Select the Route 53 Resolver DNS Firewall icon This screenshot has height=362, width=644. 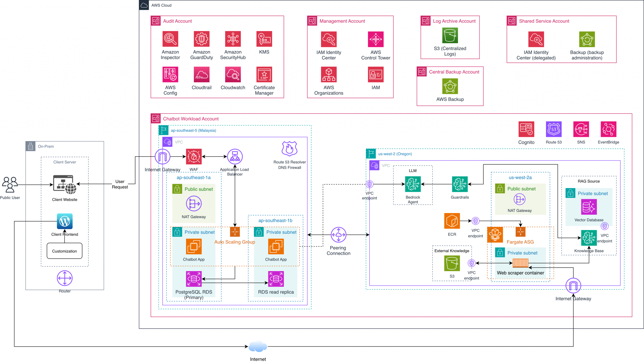289,149
